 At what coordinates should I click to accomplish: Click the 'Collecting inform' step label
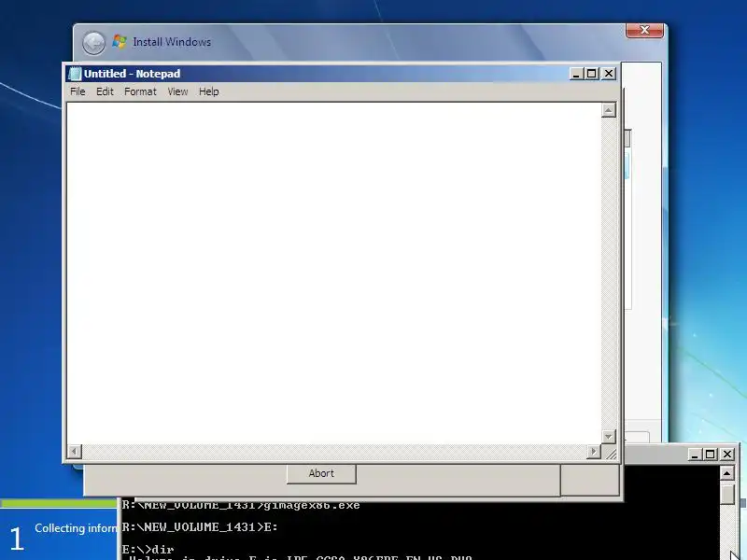tap(77, 528)
